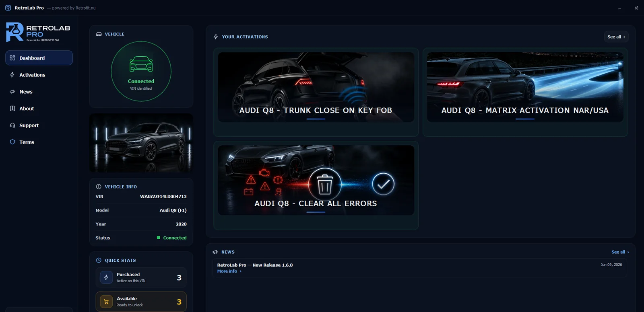Close the RetroLab Pro window

tap(636, 8)
